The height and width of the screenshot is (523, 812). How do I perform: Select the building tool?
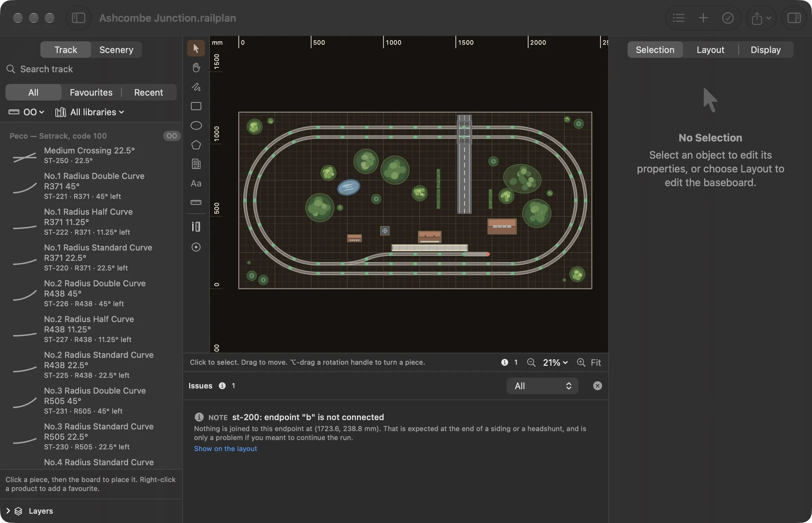[196, 164]
